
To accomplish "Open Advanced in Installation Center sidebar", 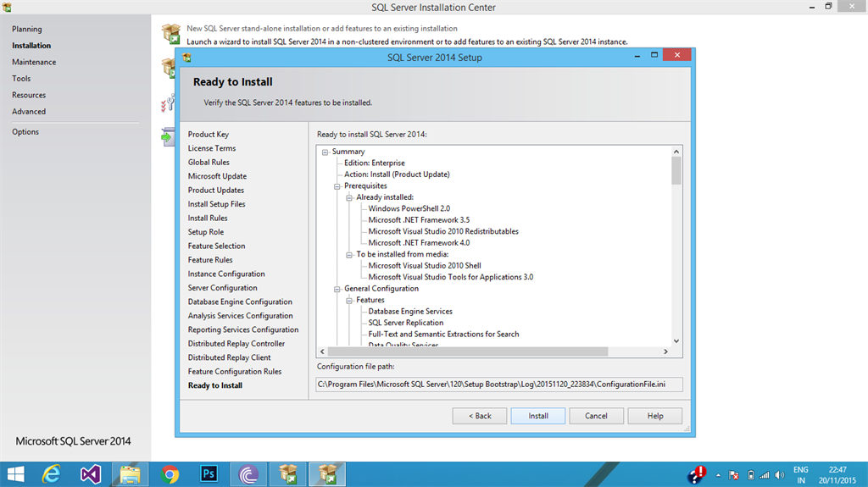I will coord(29,111).
